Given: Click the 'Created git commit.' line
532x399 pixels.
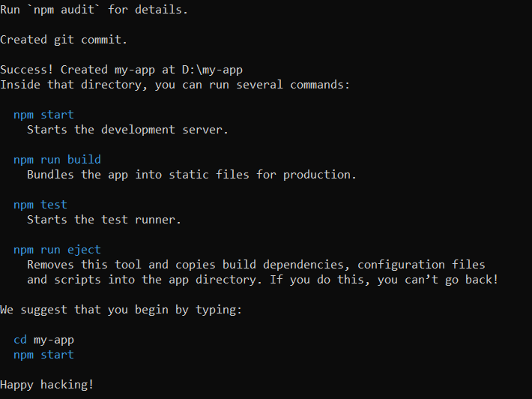Looking at the screenshot, I should (x=64, y=40).
